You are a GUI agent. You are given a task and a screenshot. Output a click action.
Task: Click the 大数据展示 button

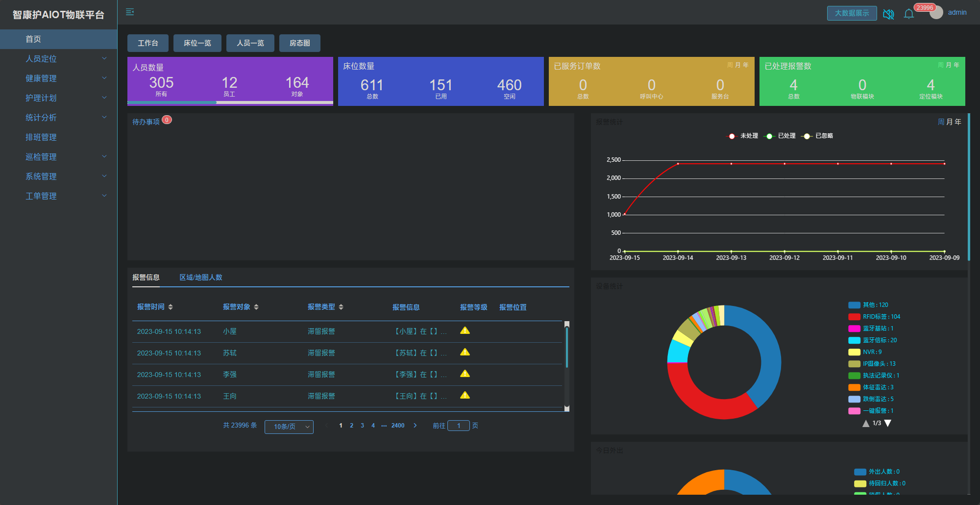coord(852,13)
